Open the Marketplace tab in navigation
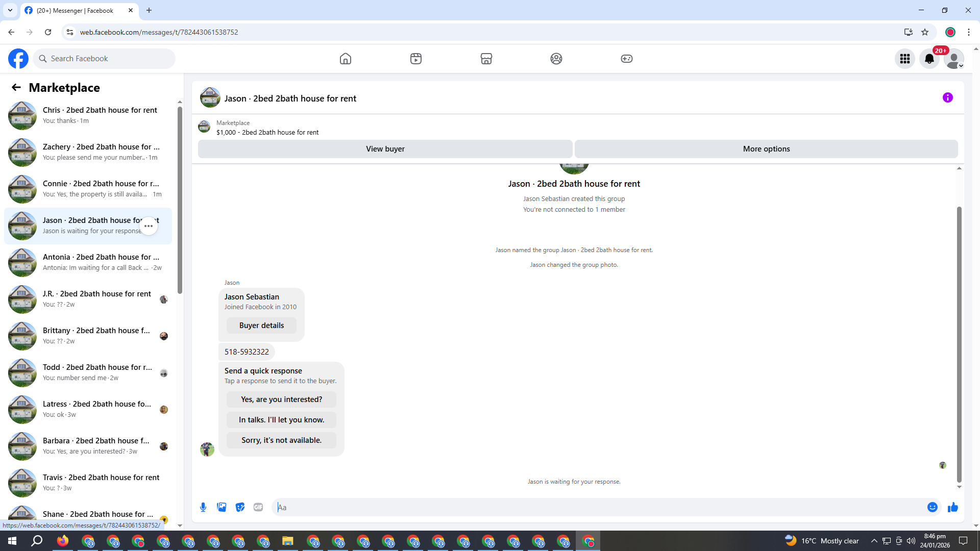The width and height of the screenshot is (980, 551). point(486,59)
